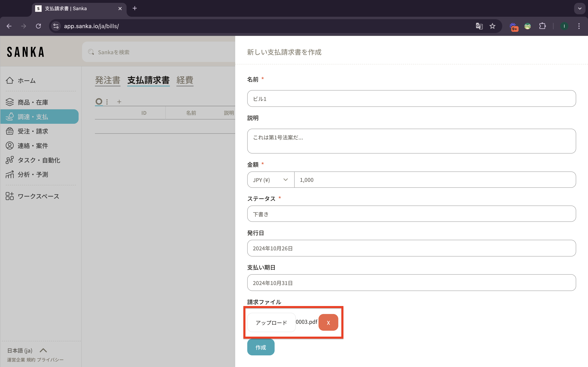Switch to the 経費 tab
Viewport: 588px width, 367px height.
pyautogui.click(x=185, y=80)
